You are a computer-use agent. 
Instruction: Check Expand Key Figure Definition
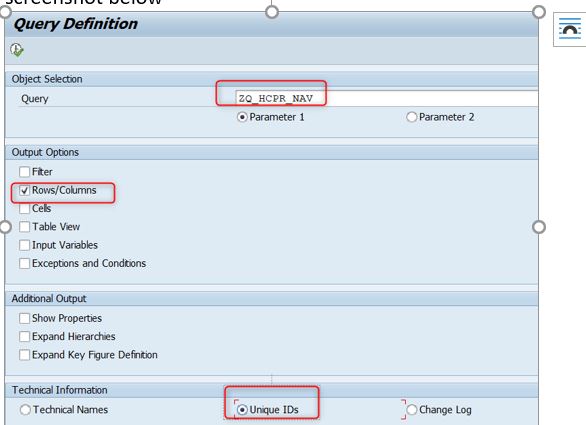pos(24,355)
